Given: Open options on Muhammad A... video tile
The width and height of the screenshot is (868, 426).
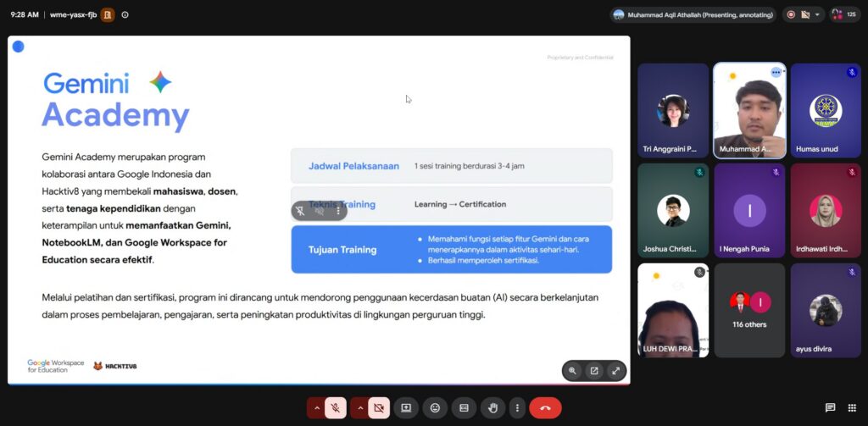Looking at the screenshot, I should (x=776, y=73).
